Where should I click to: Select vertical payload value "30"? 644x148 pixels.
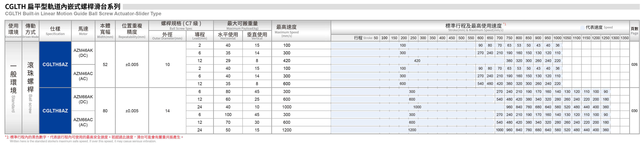click(257, 122)
